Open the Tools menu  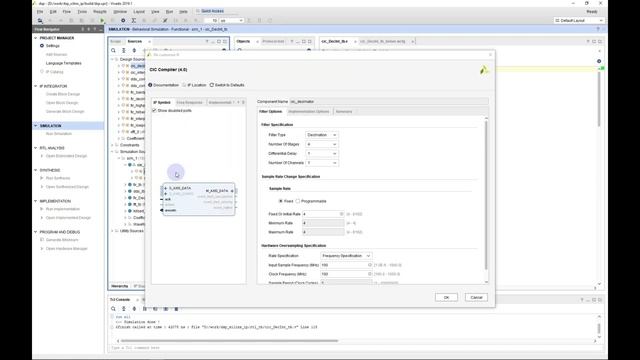[x=82, y=12]
